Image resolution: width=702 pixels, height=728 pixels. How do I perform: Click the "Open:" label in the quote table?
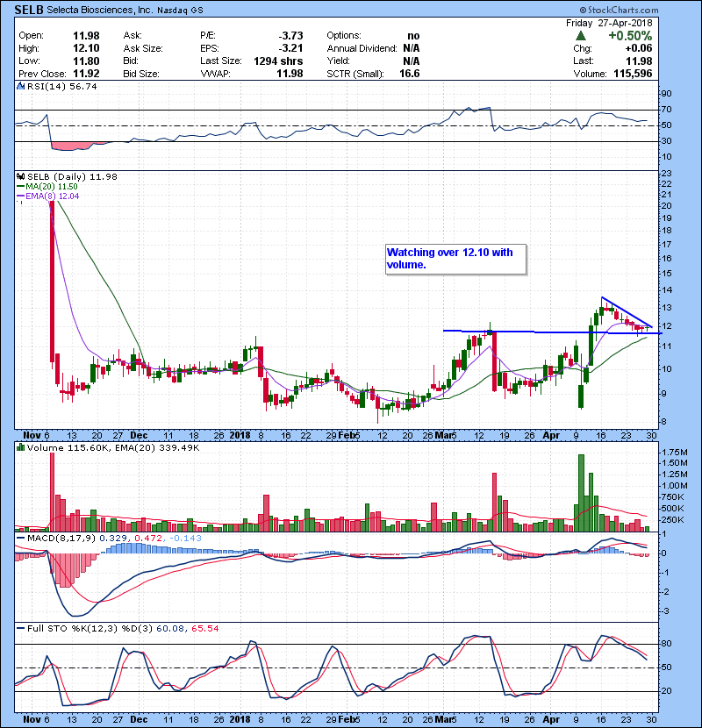(x=31, y=36)
